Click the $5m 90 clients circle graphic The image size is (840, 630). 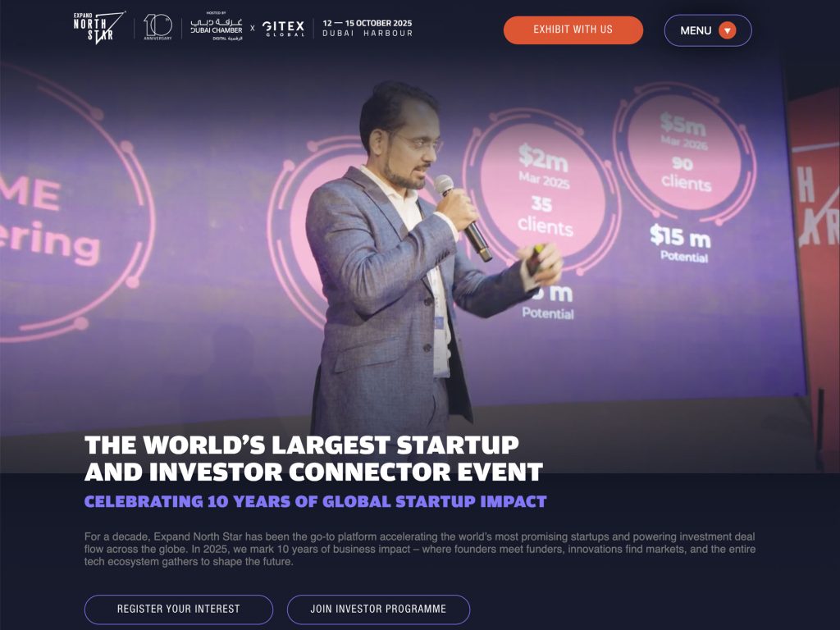(x=685, y=152)
